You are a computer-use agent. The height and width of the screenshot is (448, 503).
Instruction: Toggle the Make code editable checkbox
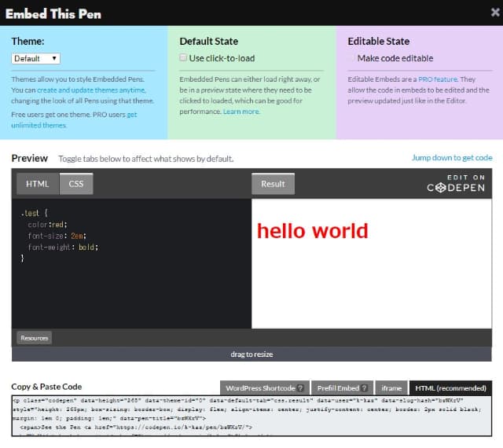pyautogui.click(x=351, y=57)
